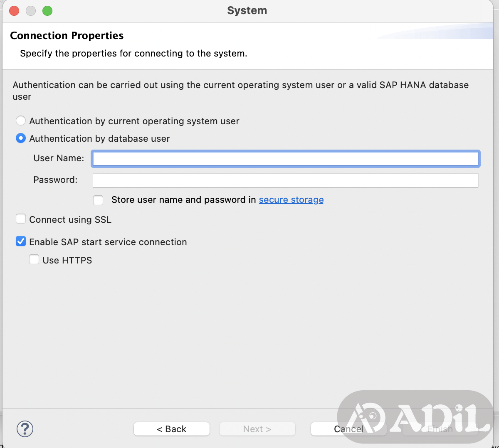Viewport: 499px width, 448px height.
Task: Tick the Connect using SSL checkbox
Action: [21, 219]
